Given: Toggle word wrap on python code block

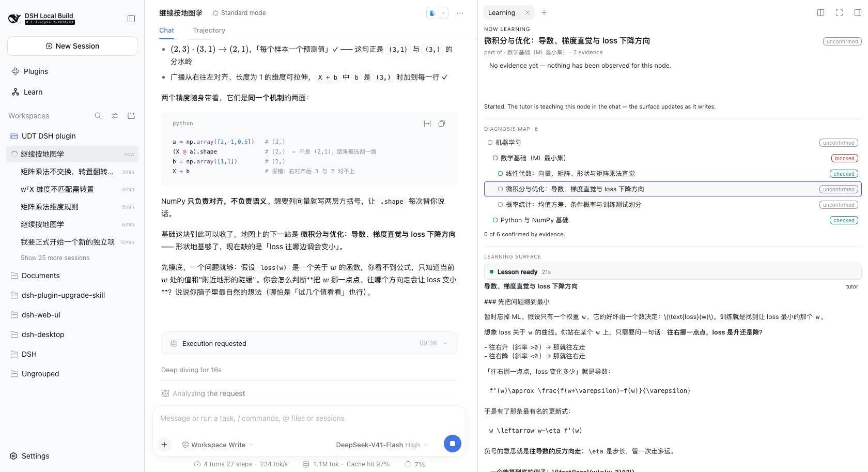Looking at the screenshot, I should pyautogui.click(x=427, y=124).
